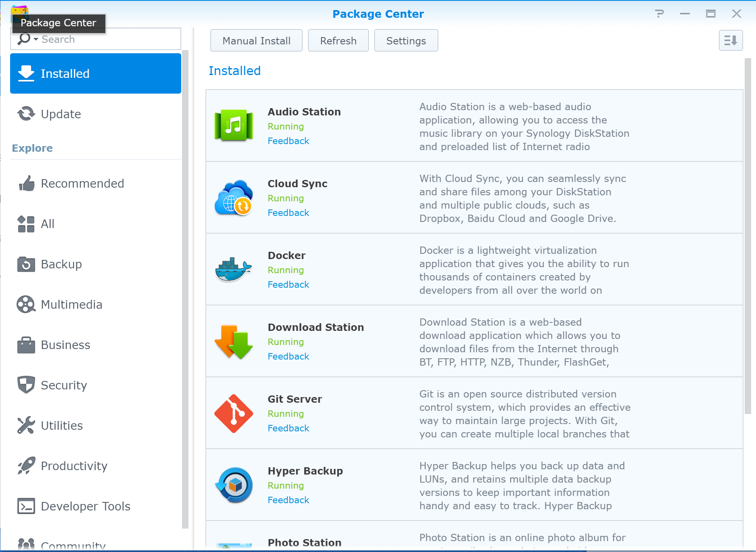Click the Download Station title

[316, 327]
